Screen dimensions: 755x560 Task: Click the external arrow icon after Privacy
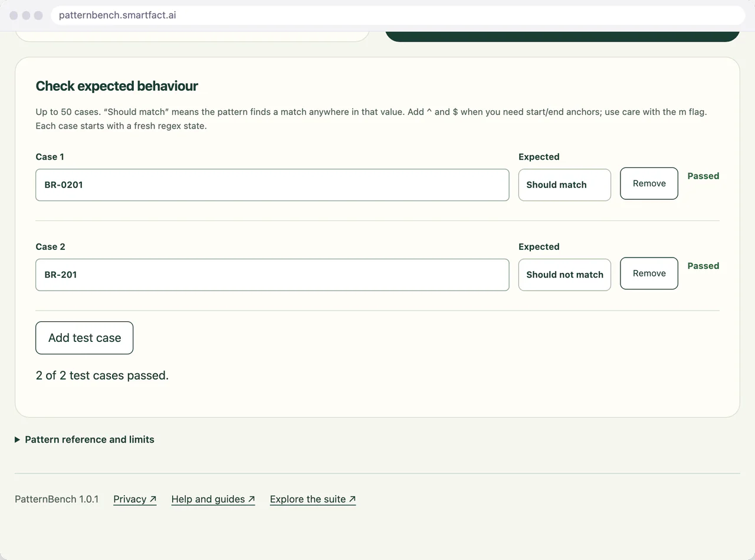click(153, 499)
